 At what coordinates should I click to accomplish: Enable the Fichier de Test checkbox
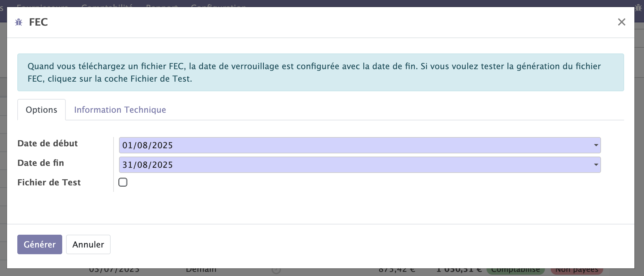[x=123, y=182]
